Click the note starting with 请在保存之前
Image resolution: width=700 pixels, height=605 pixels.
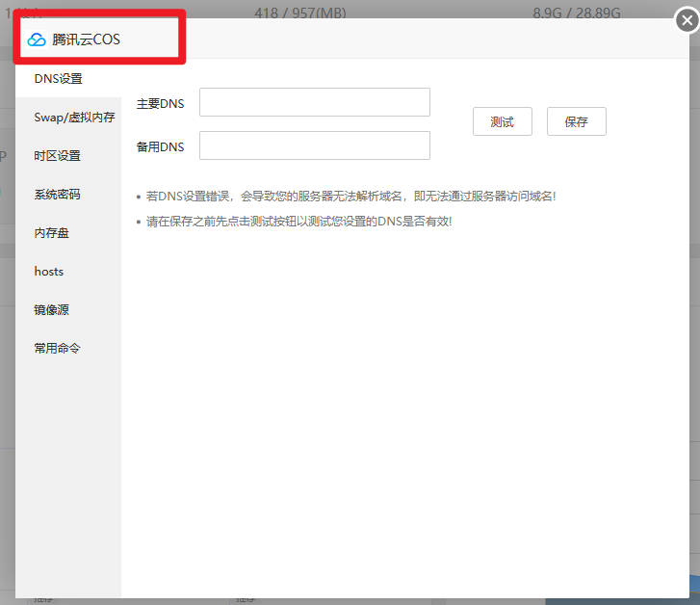point(299,222)
